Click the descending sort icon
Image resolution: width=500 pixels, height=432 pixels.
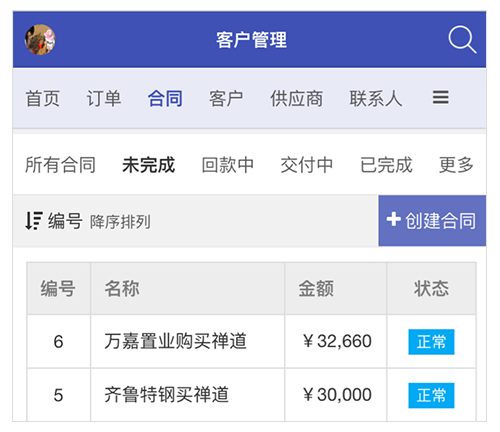pyautogui.click(x=34, y=221)
